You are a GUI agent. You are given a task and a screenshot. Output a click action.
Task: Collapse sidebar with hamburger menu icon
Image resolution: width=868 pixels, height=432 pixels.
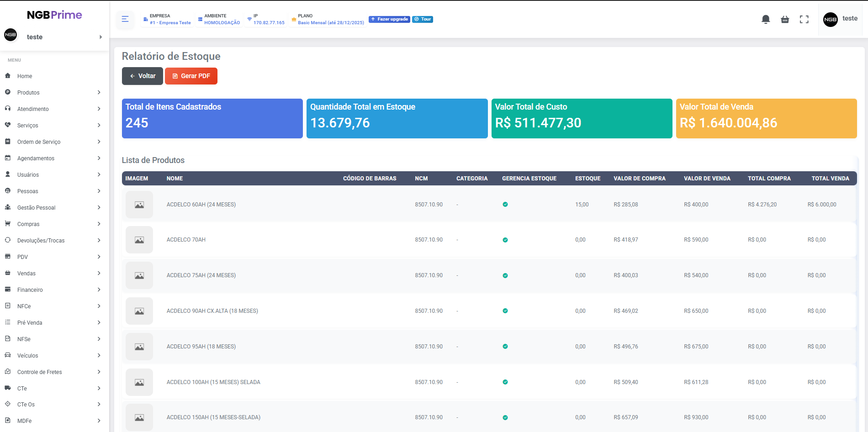125,19
